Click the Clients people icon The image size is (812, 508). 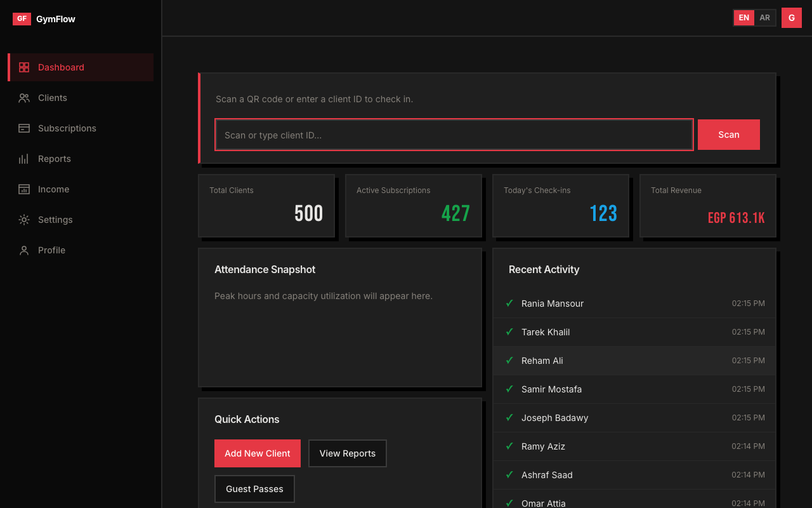[24, 98]
